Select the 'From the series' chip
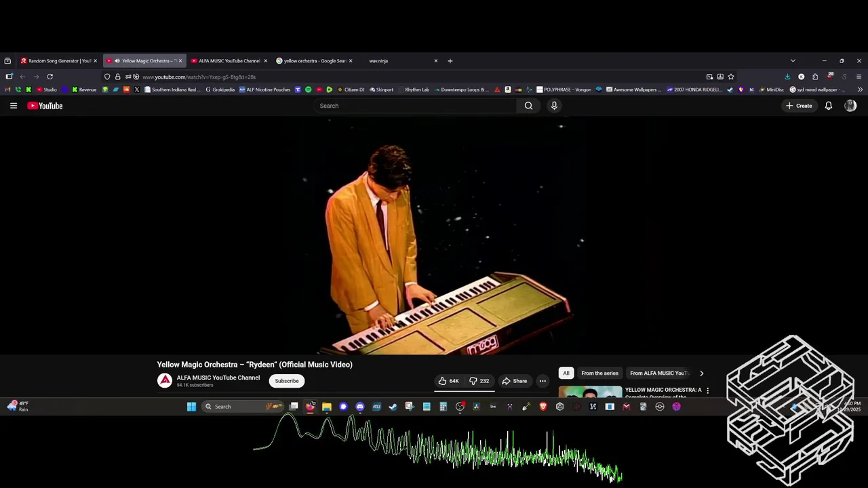The image size is (868, 488). [599, 373]
